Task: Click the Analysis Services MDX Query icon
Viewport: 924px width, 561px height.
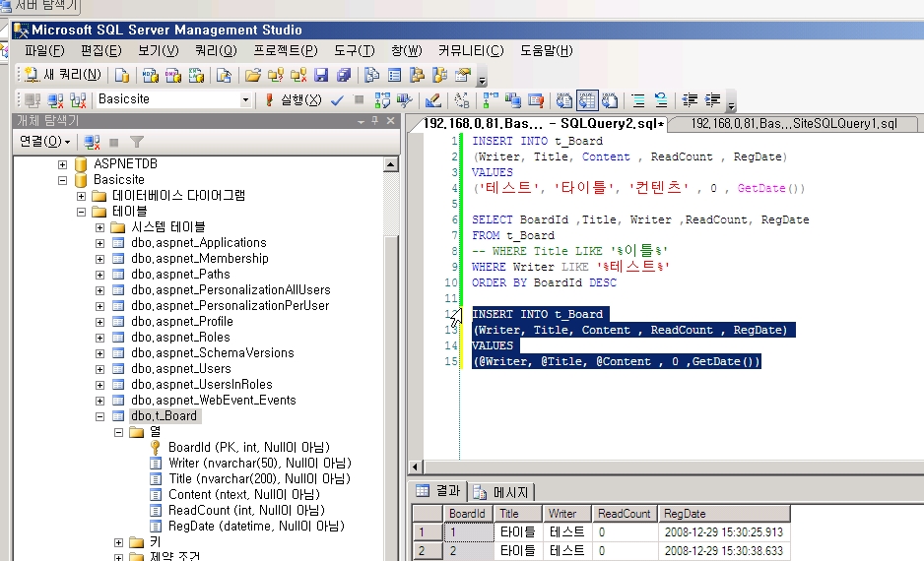Action: pyautogui.click(x=151, y=75)
